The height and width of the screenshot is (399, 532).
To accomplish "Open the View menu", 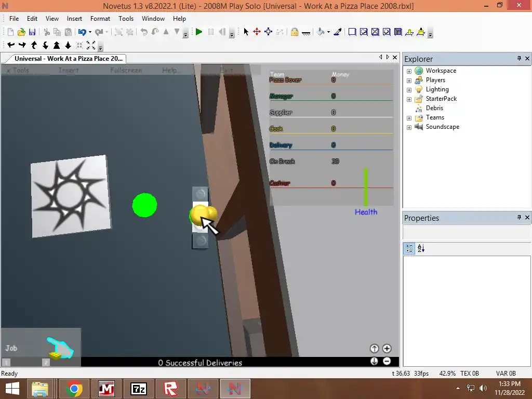I will click(52, 19).
